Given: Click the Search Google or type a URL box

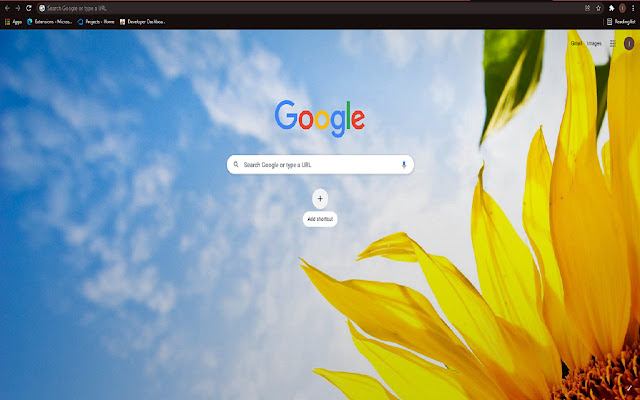Looking at the screenshot, I should [320, 164].
